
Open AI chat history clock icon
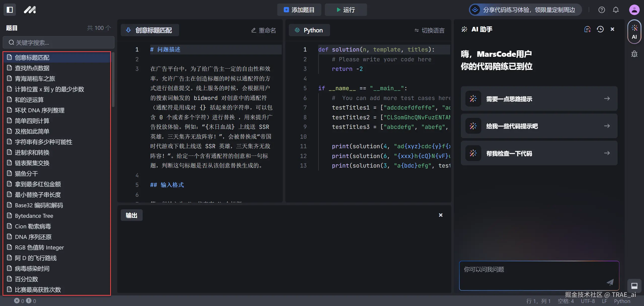600,29
